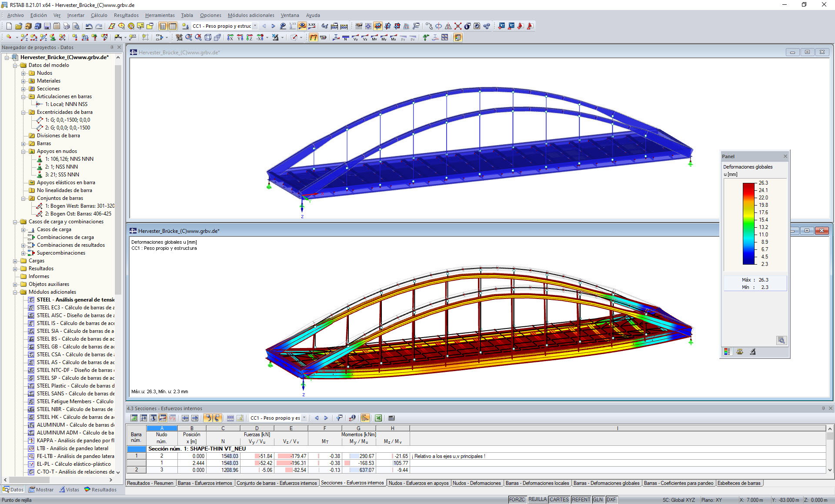Click the color scale in the Panel
Viewport: 835px width, 504px height.
(x=749, y=224)
